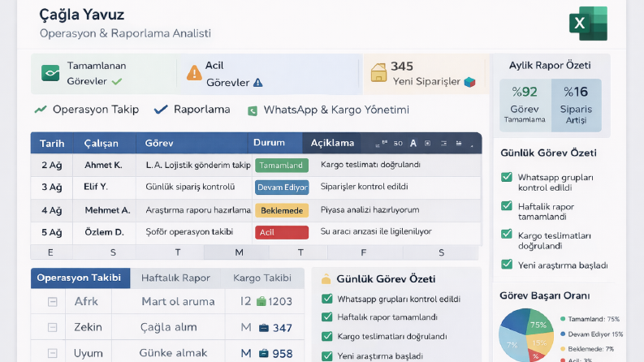Select the Durum column header

274,143
